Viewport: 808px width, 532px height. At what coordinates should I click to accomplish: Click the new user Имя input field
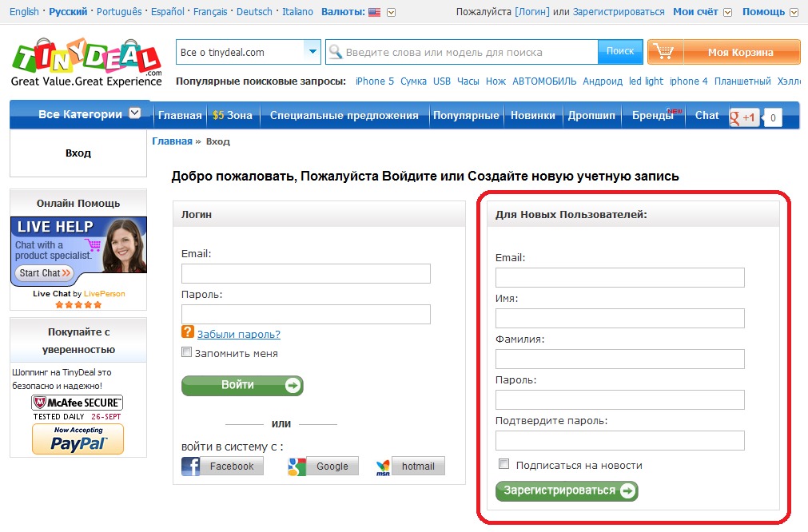(x=619, y=318)
